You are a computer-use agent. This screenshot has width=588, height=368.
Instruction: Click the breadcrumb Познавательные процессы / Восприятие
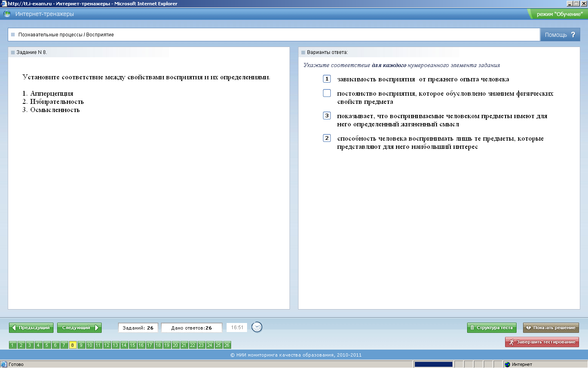(x=66, y=35)
